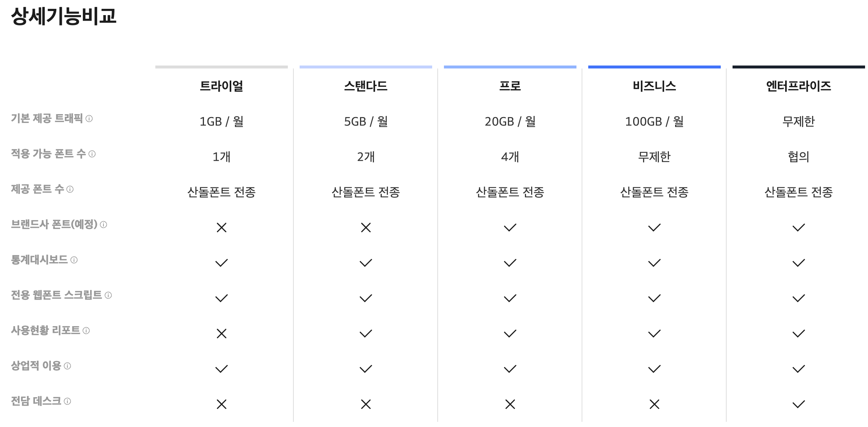Screen dimensions: 868x427
Task: Open info icon next to 사용현황 리포트
Action: tap(86, 331)
